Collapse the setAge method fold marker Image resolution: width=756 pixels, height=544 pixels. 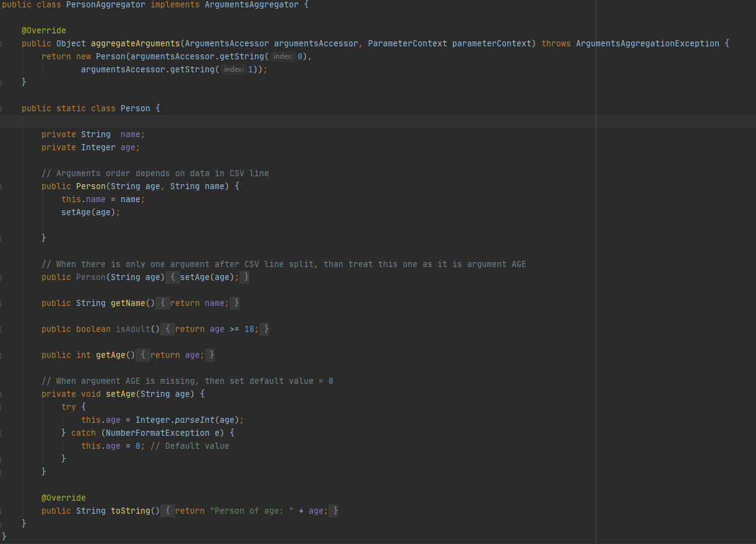point(2,394)
